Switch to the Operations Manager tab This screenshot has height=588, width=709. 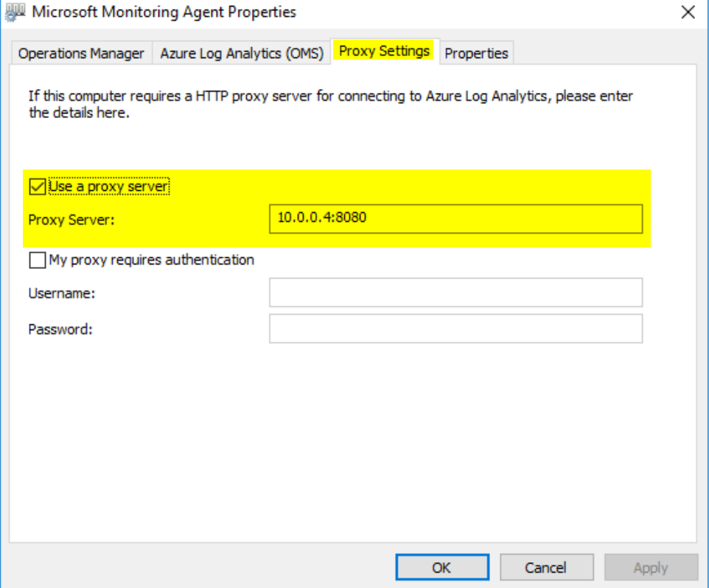[x=81, y=53]
